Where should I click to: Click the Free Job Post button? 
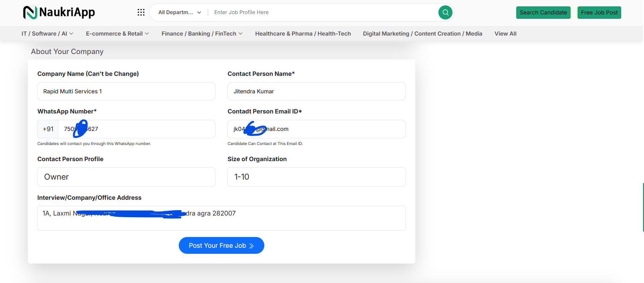(599, 13)
